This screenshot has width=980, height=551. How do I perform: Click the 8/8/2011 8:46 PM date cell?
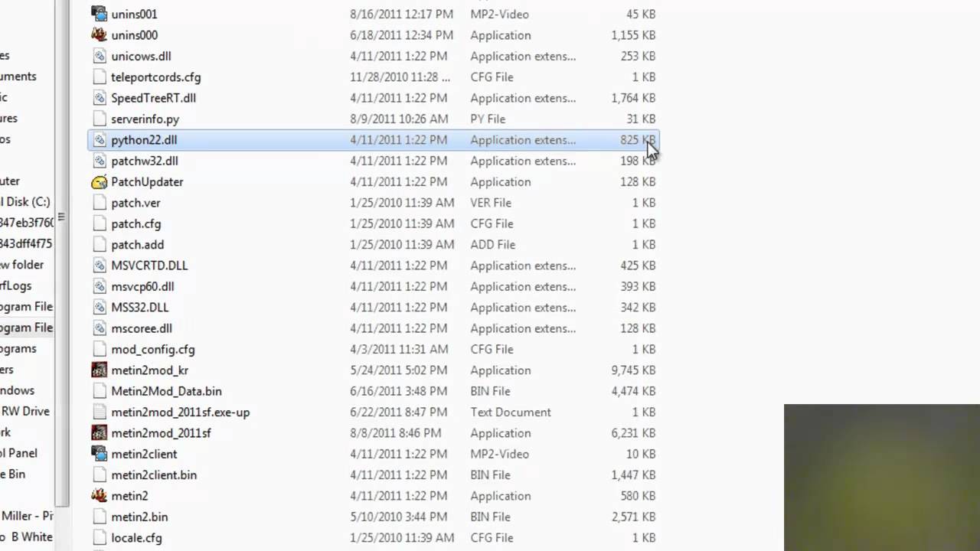coord(395,432)
